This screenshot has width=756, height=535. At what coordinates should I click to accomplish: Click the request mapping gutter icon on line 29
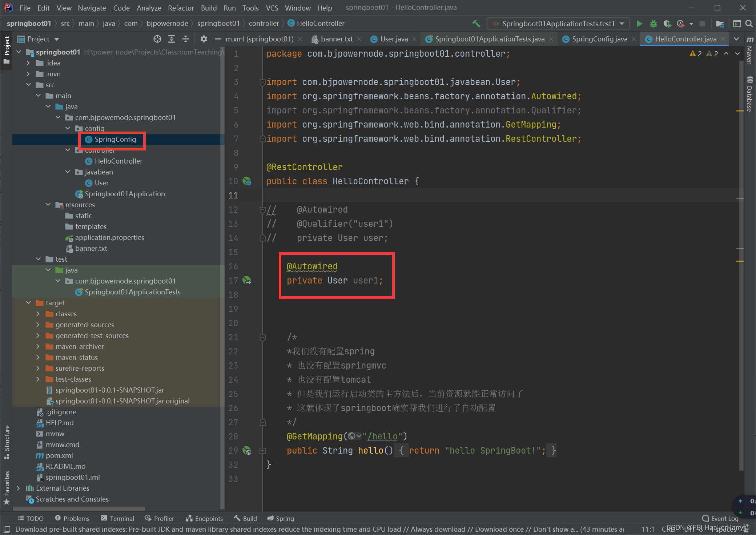click(x=247, y=451)
